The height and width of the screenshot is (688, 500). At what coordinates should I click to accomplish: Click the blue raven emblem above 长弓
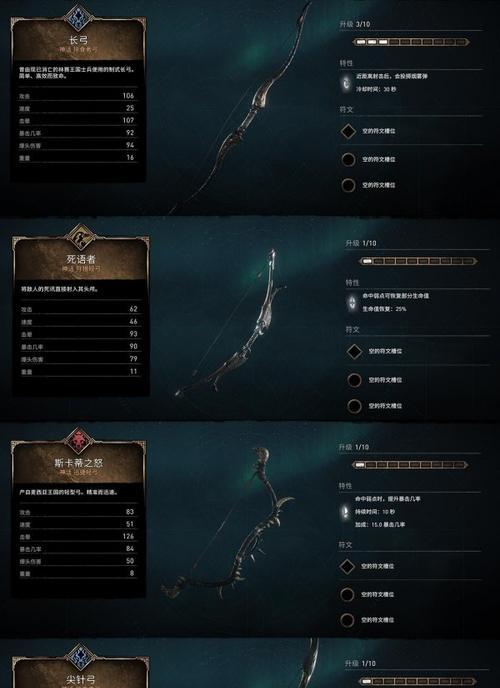click(x=78, y=18)
